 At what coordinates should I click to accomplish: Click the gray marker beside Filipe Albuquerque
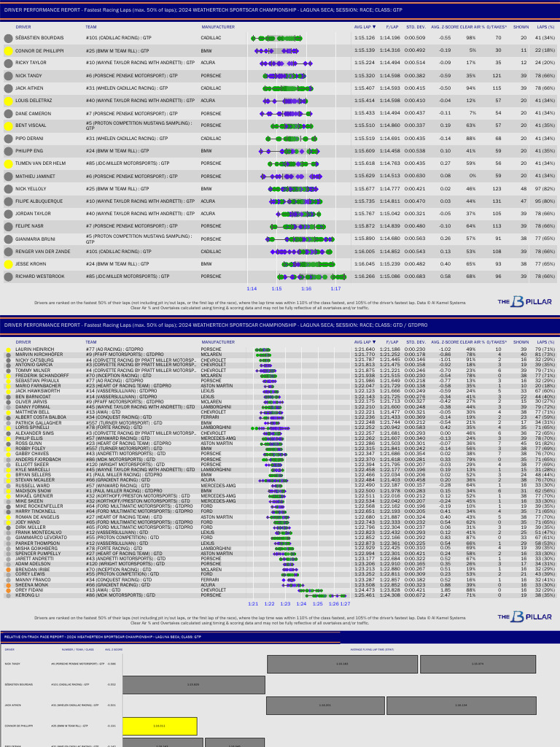[8, 201]
